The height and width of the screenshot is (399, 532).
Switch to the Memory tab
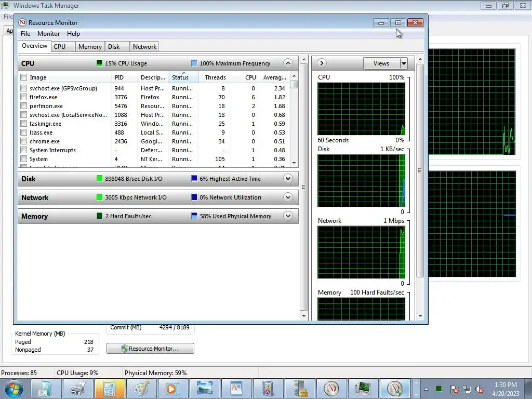[90, 46]
